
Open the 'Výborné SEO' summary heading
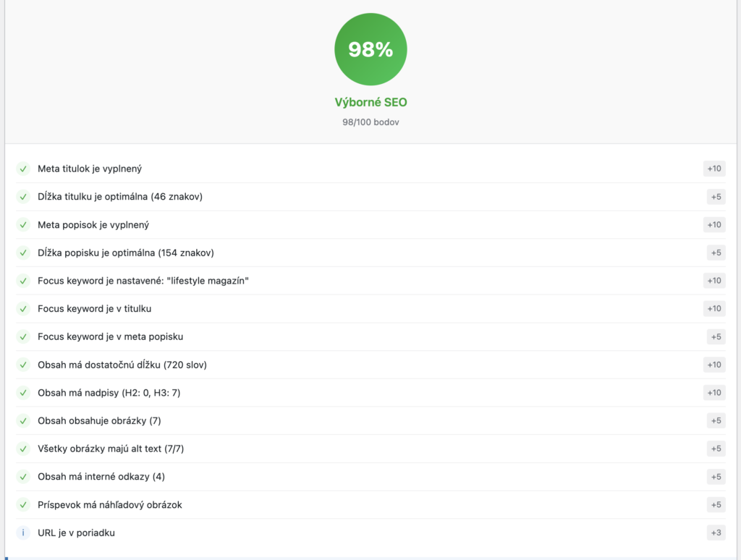tap(370, 102)
